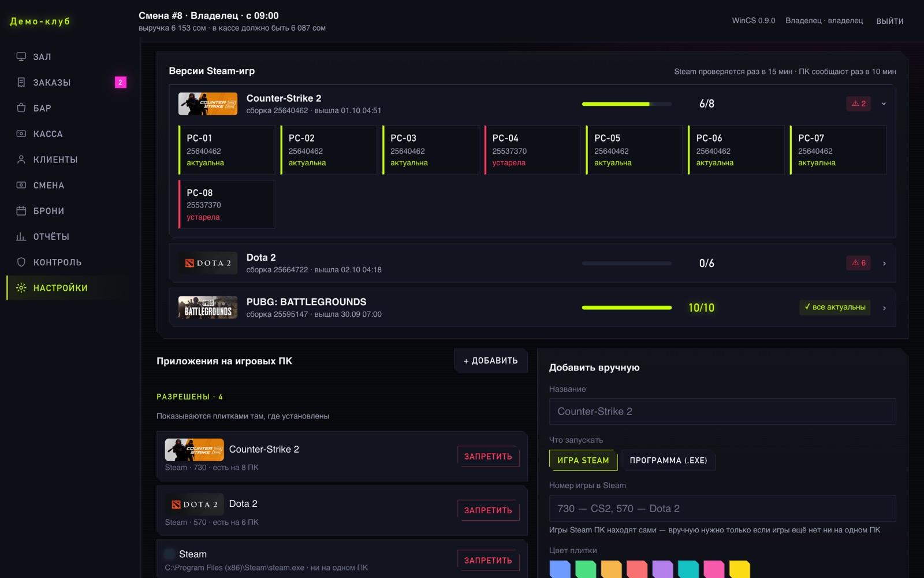Select ИГРА STEAM launch type
The image size is (924, 578).
(x=583, y=461)
